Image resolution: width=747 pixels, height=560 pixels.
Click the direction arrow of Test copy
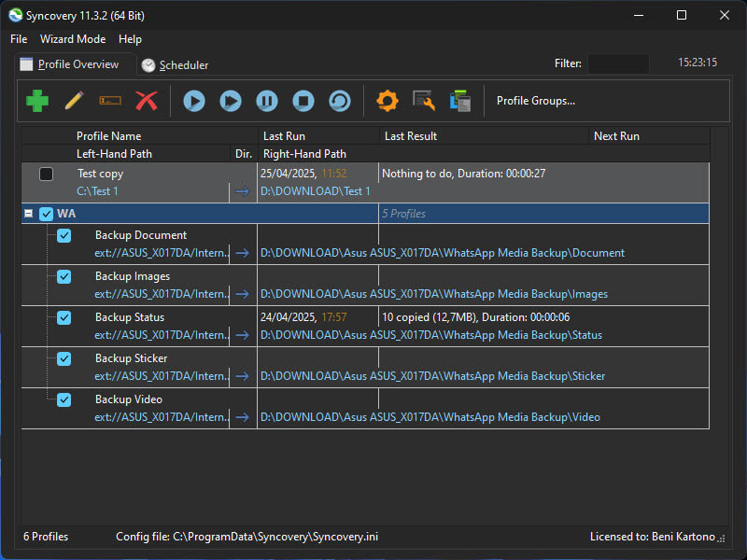point(243,191)
